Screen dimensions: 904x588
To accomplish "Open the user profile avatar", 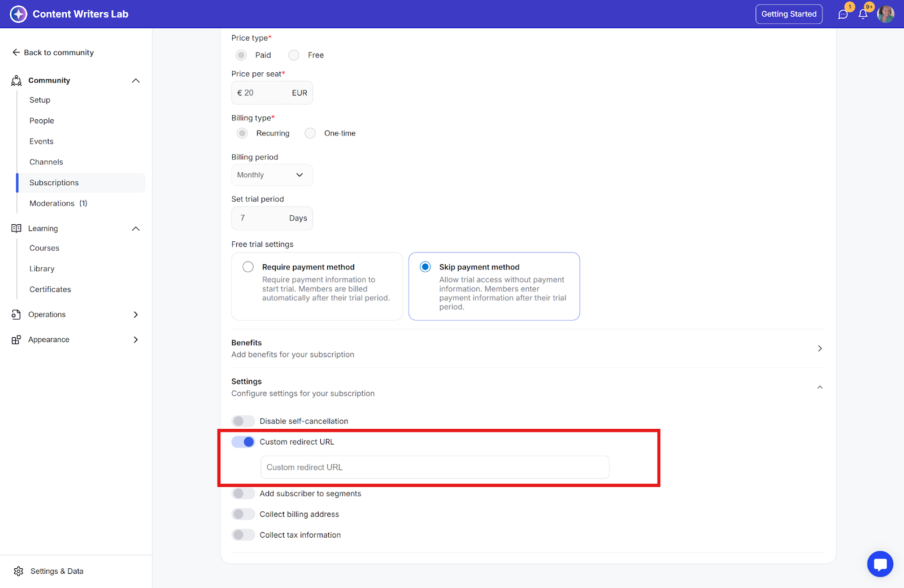I will pos(885,14).
